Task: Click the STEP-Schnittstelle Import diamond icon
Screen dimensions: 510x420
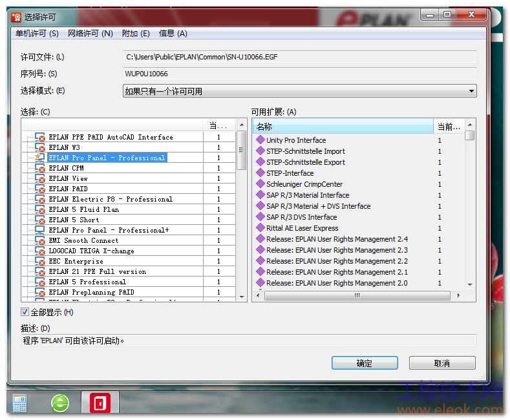Action: point(260,151)
